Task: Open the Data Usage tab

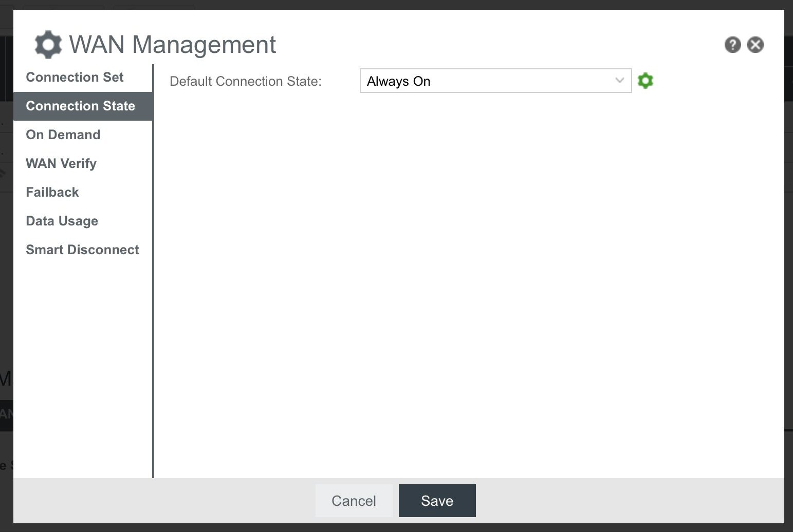Action: 62,221
